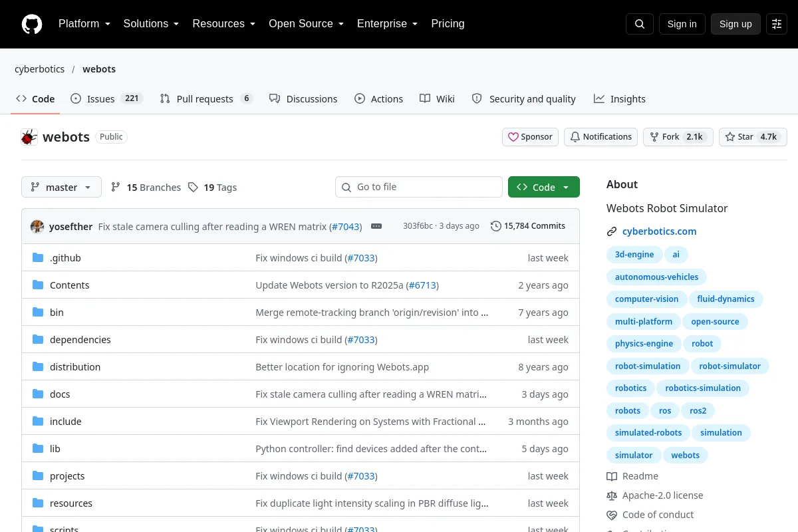Click the dependencies folder icon
This screenshot has width=798, height=532.
pyautogui.click(x=38, y=340)
